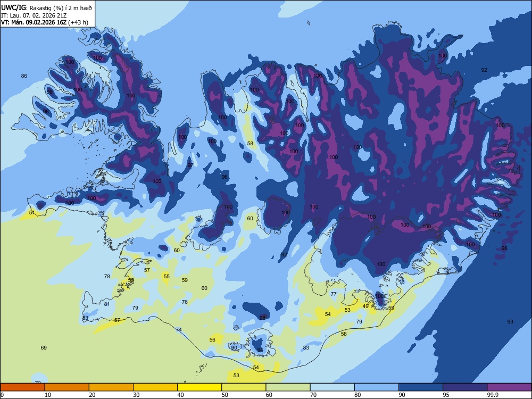Viewport: 532px width, 399px height.
Task: Click the '93' value over the sea
Action: click(x=510, y=321)
